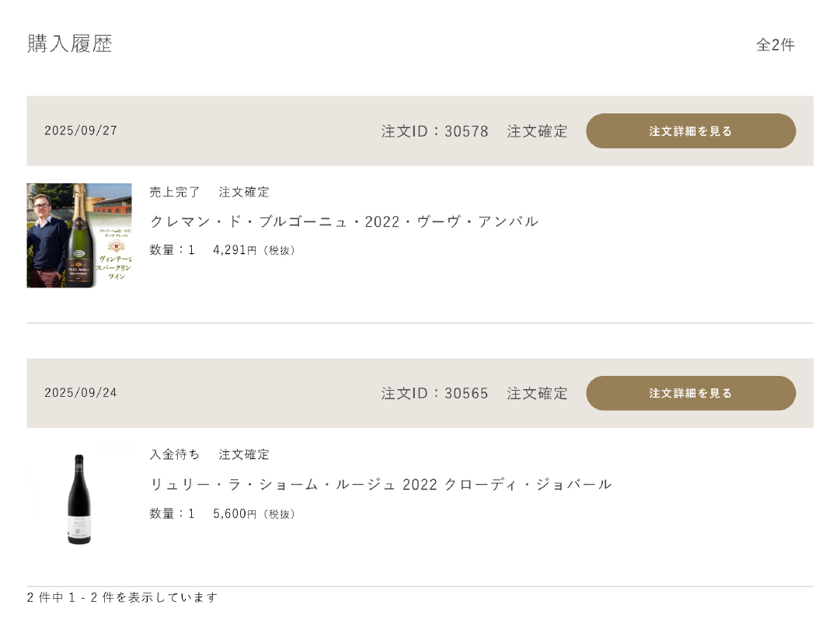The image size is (840, 633).
Task: Click the 注文ID：30565 label
Action: coord(434,394)
